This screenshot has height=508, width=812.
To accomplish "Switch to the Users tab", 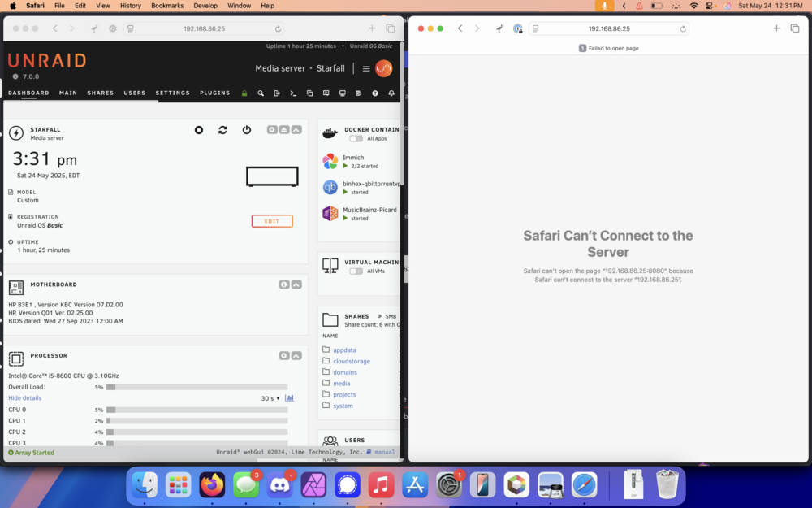I will click(x=135, y=93).
